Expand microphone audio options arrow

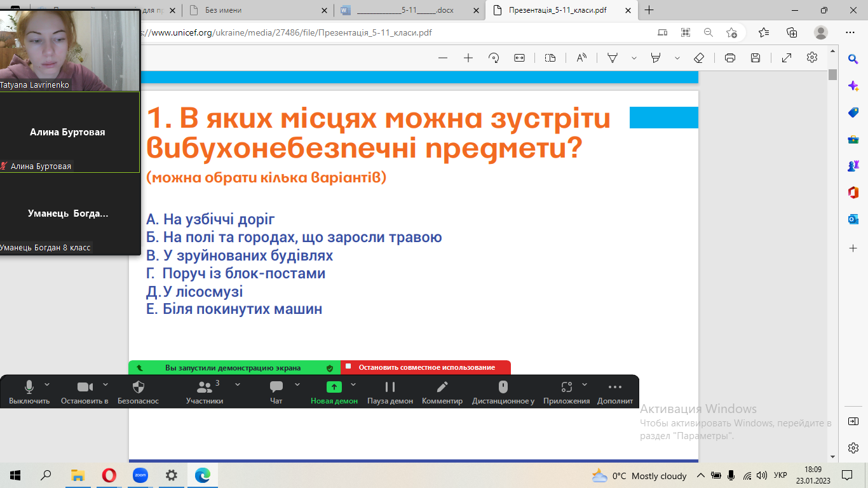tap(47, 384)
